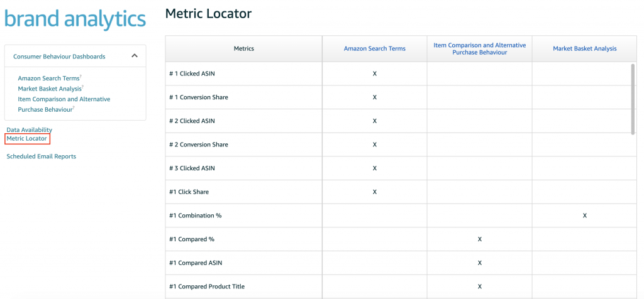Select the '# 2 Conversion Share' row label
Viewport: 644px width, 299px height.
[198, 144]
